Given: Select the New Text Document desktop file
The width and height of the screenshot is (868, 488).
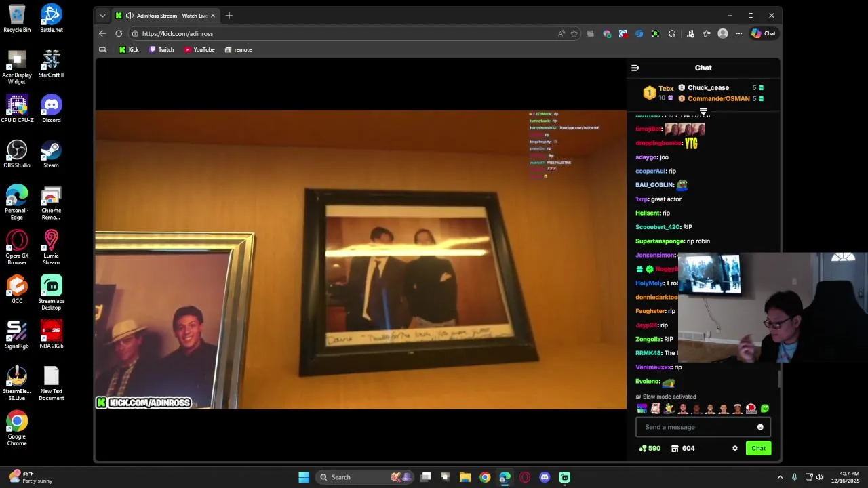Looking at the screenshot, I should (x=52, y=383).
